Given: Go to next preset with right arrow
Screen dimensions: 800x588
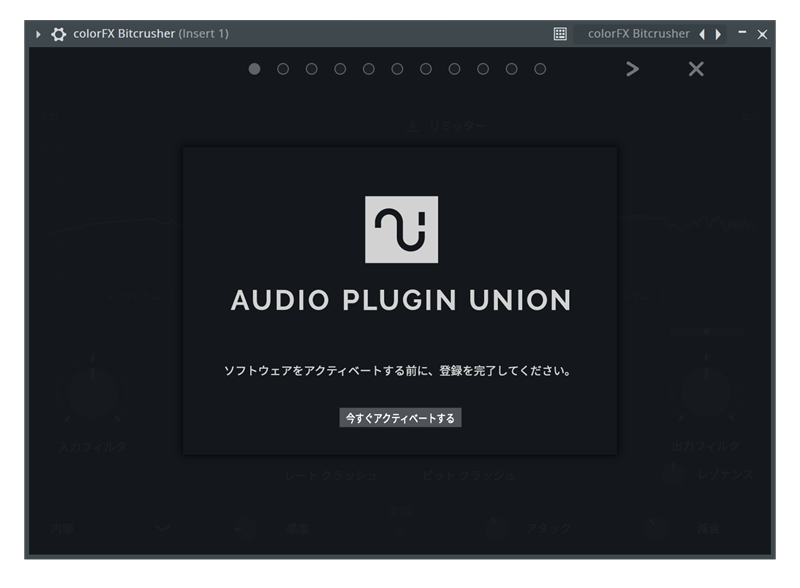Looking at the screenshot, I should [x=718, y=34].
